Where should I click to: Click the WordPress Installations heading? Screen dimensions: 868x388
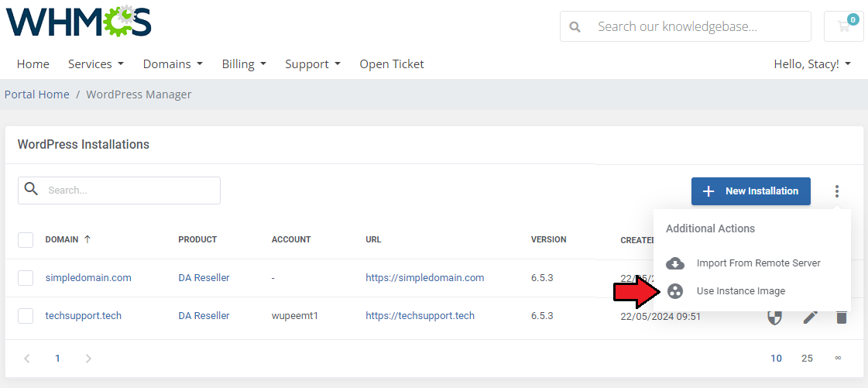click(84, 145)
